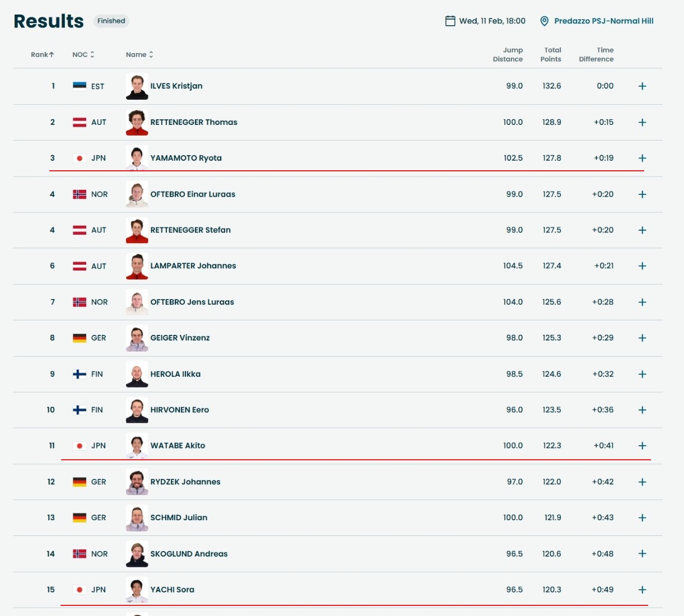Open OFTEBRO Jens Luraas profile name

click(x=192, y=302)
